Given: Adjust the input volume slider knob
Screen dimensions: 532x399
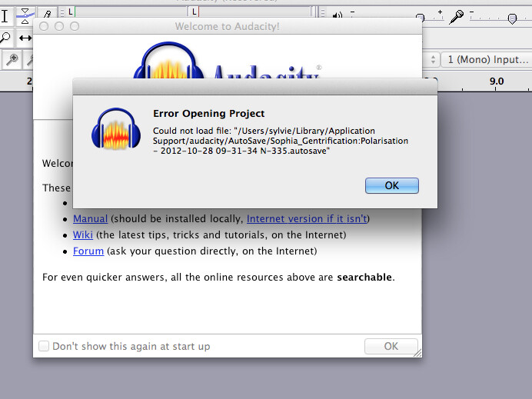Looking at the screenshot, I should point(512,18).
